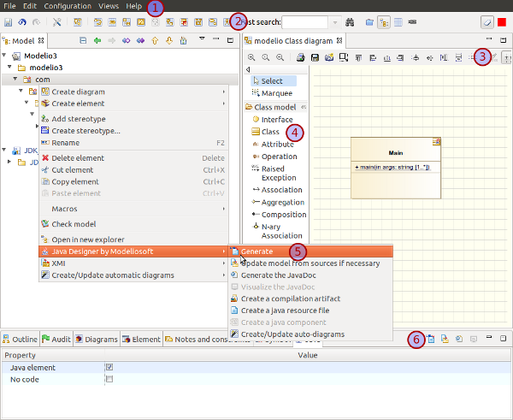
Task: Toggle the No code checkbox
Action: 109,379
